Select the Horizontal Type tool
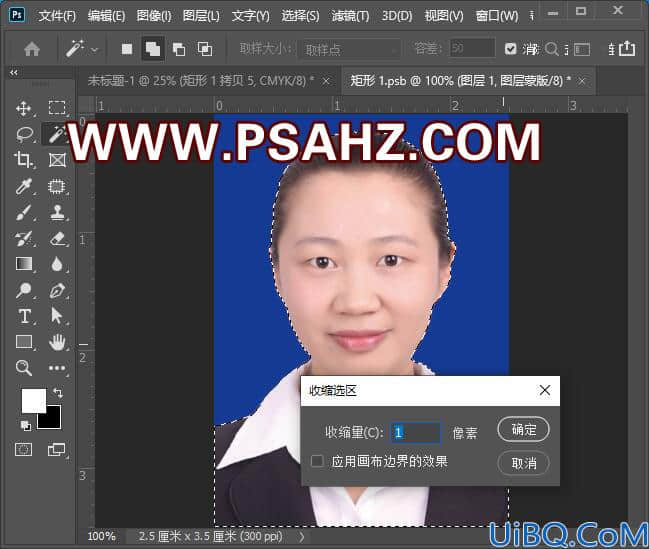 [x=24, y=316]
